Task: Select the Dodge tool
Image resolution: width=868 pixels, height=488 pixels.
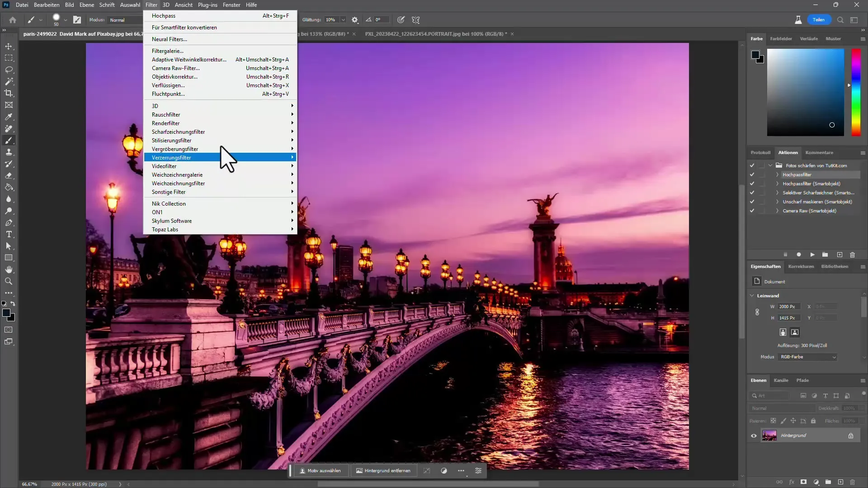Action: click(9, 211)
